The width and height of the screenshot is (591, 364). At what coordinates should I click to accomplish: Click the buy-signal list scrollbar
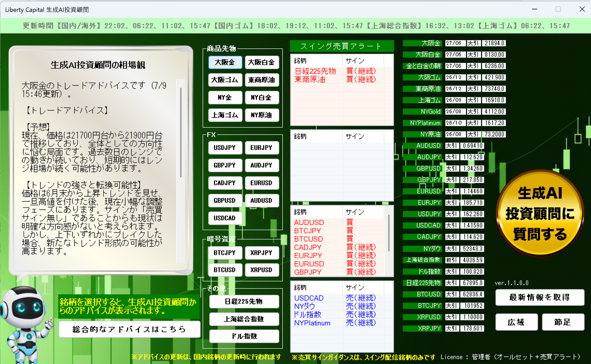coord(389,233)
